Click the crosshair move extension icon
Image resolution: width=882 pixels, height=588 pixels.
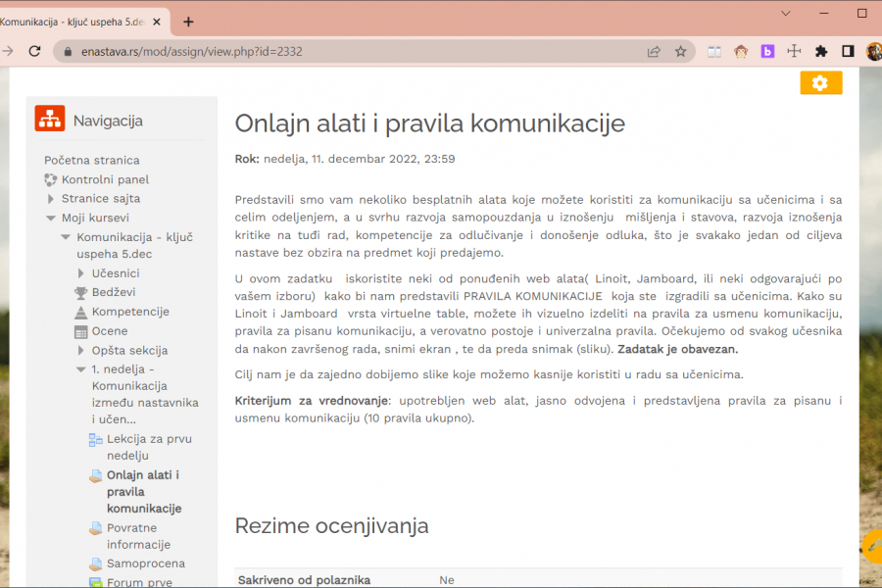[x=794, y=51]
